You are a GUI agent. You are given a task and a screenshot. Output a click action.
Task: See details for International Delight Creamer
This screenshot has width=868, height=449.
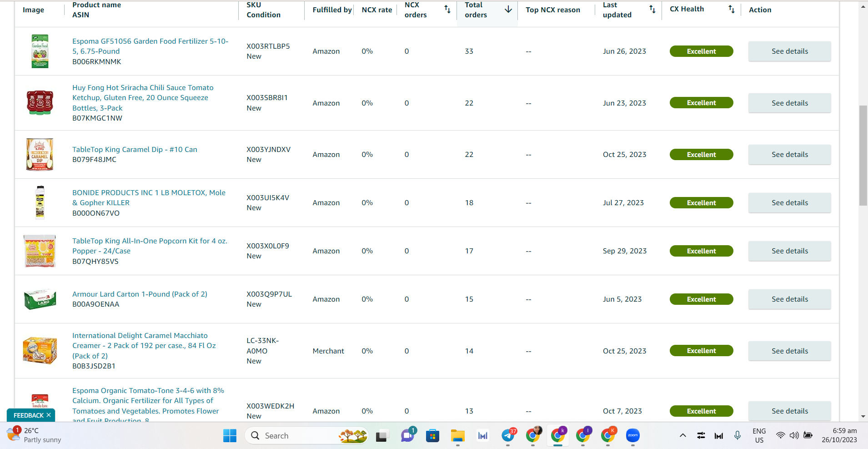(790, 351)
